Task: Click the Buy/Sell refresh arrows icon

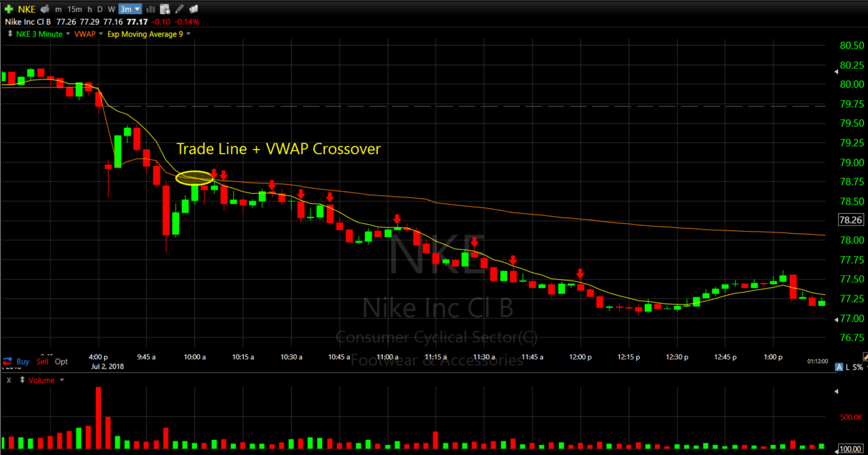Action: (x=8, y=361)
